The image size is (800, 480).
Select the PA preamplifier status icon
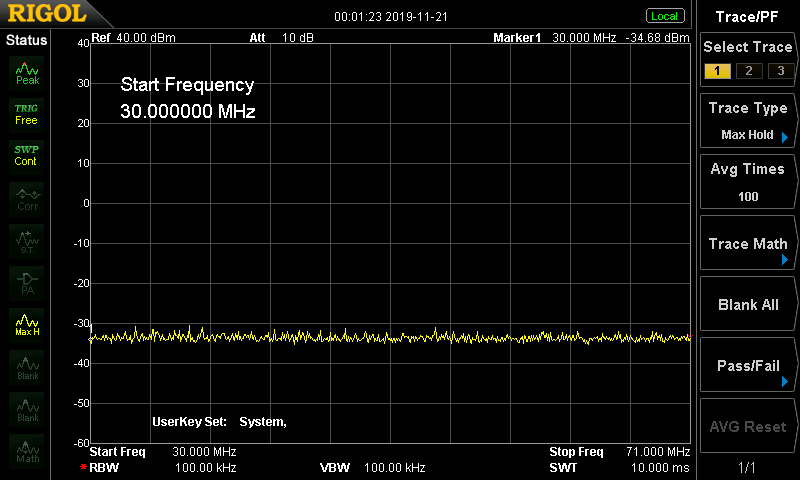(27, 283)
